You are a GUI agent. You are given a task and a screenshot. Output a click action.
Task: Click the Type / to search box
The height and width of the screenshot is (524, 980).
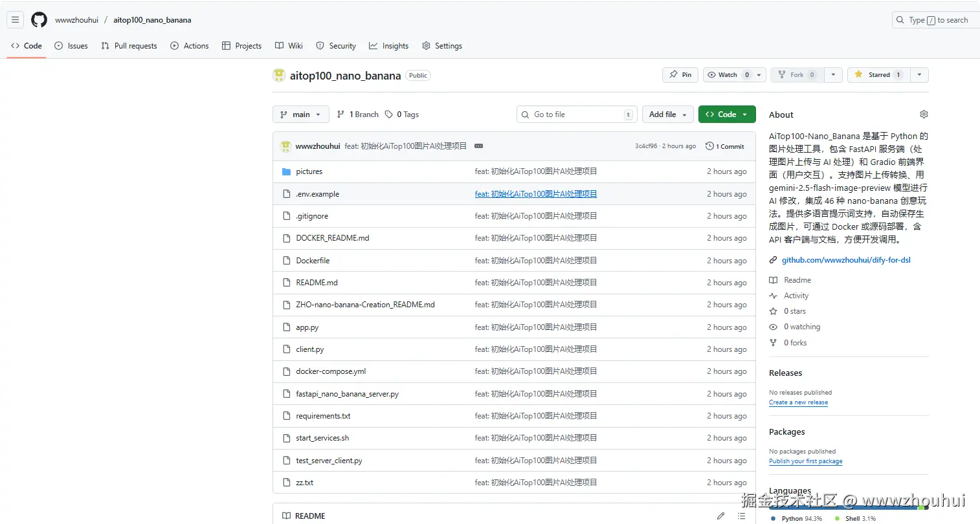pos(936,20)
